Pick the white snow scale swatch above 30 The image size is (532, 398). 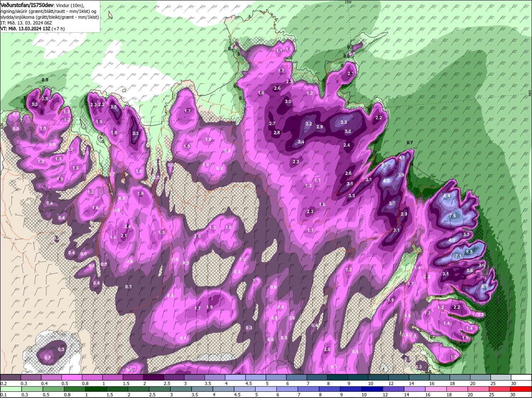[x=522, y=377]
